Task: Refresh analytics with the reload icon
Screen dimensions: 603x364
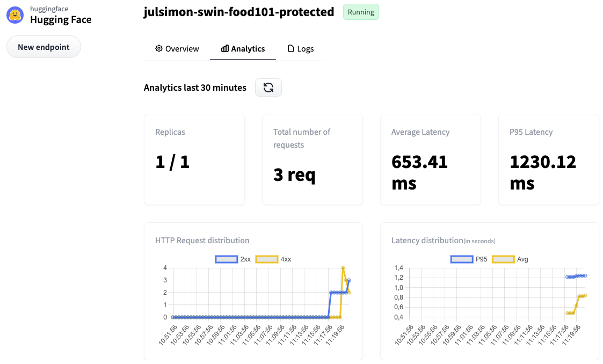Action: pyautogui.click(x=268, y=88)
